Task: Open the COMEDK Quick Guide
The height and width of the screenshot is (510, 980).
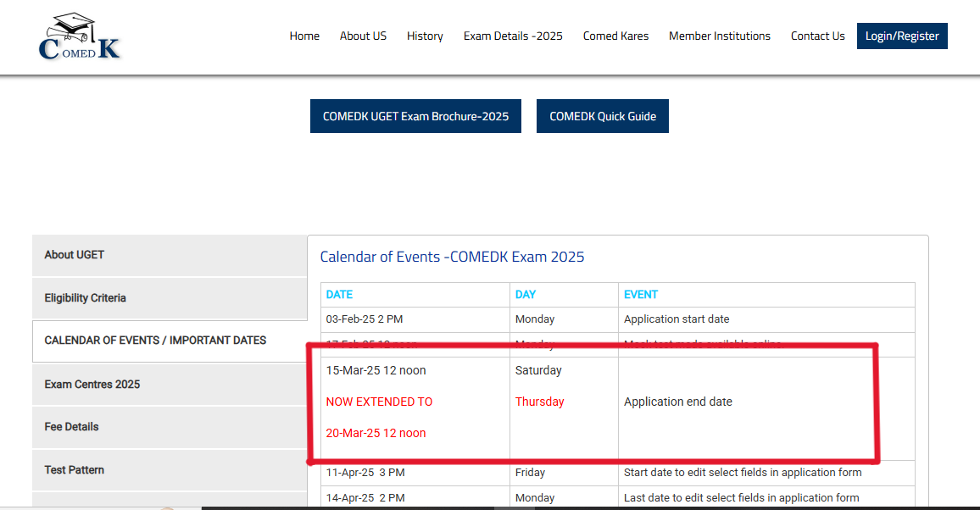Action: [603, 116]
